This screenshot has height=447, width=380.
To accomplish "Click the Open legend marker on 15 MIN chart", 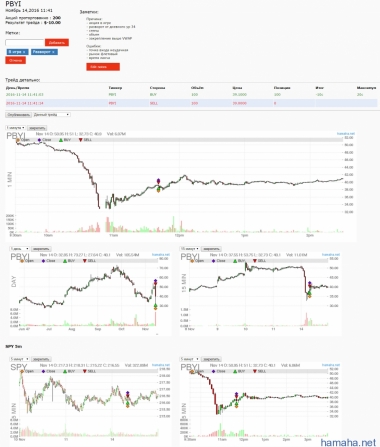I will tap(192, 261).
